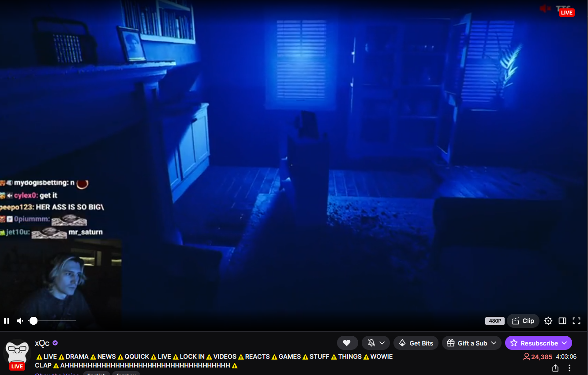Adjust the player volume slider

click(52, 321)
